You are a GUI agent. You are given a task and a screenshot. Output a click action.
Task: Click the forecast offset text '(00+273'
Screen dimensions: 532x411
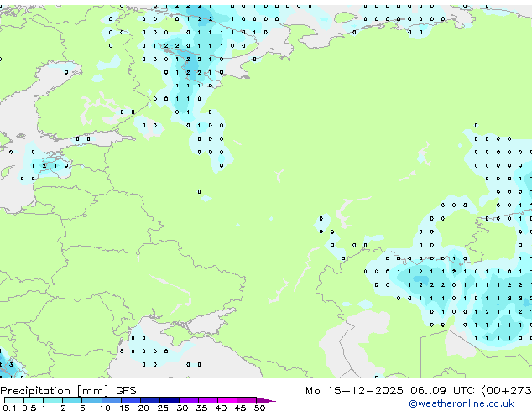[x=507, y=391]
